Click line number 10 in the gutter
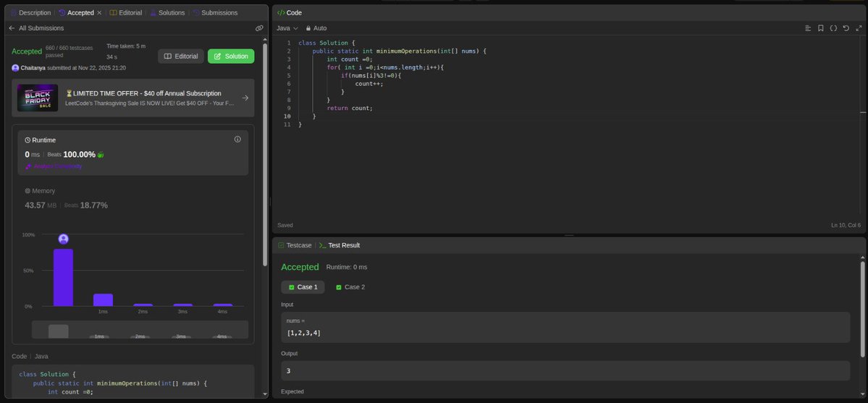Viewport: 868px width, 403px height. 287,116
